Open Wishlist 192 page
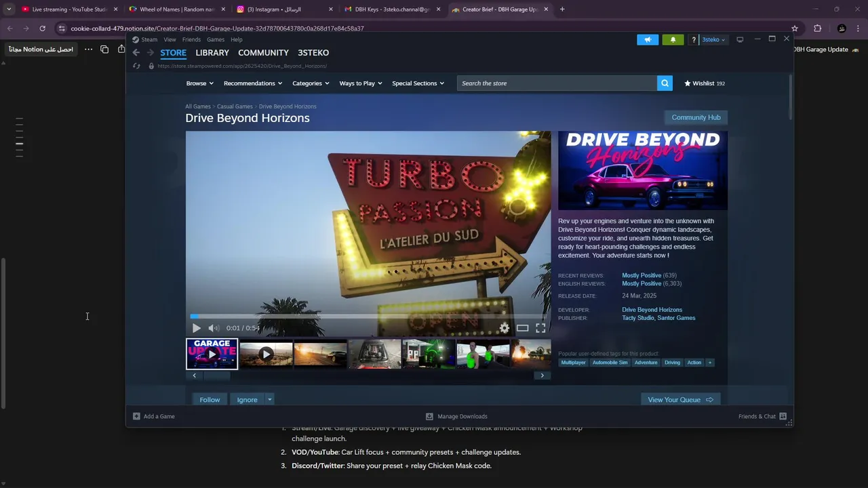 coord(705,83)
